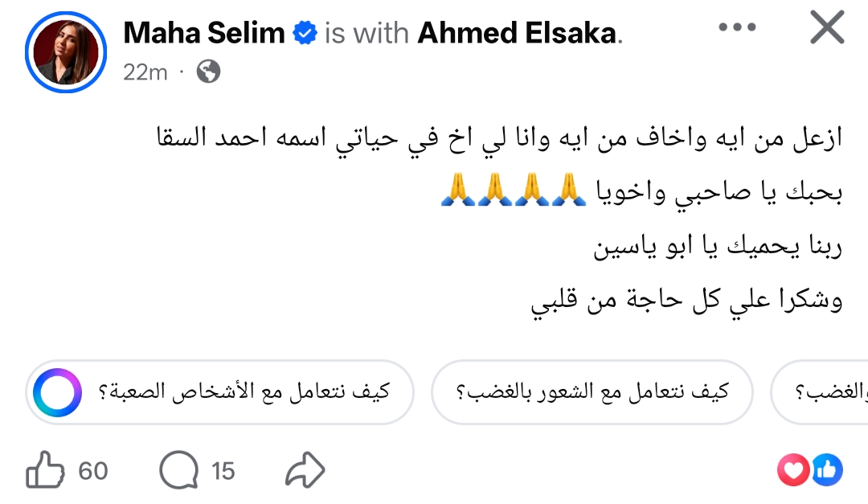Click the verified badge beside Maha Selim
The width and height of the screenshot is (868, 504).
coord(305,34)
